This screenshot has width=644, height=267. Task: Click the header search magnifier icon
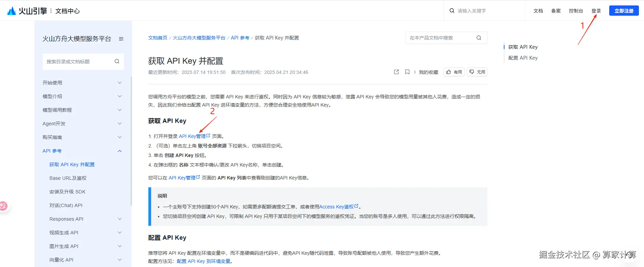click(452, 11)
